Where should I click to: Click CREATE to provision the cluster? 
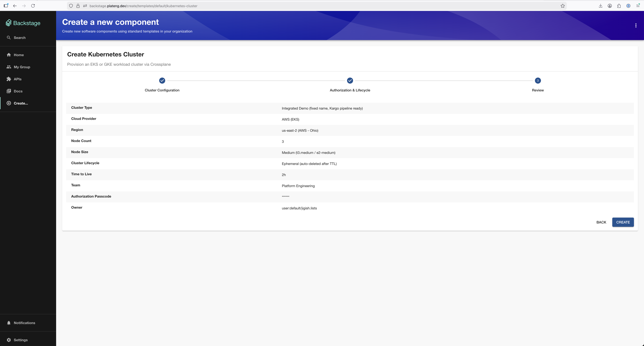(x=623, y=222)
